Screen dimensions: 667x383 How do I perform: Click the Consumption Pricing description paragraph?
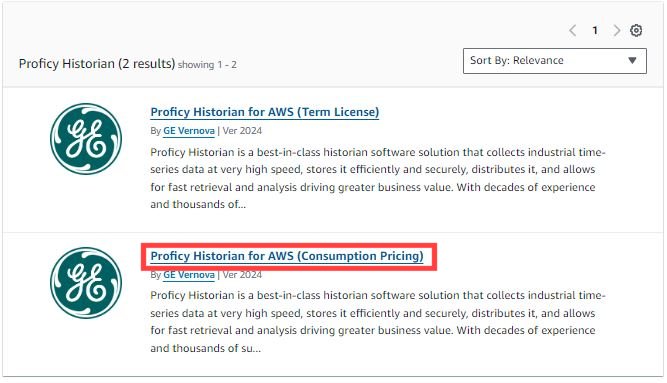pyautogui.click(x=378, y=322)
